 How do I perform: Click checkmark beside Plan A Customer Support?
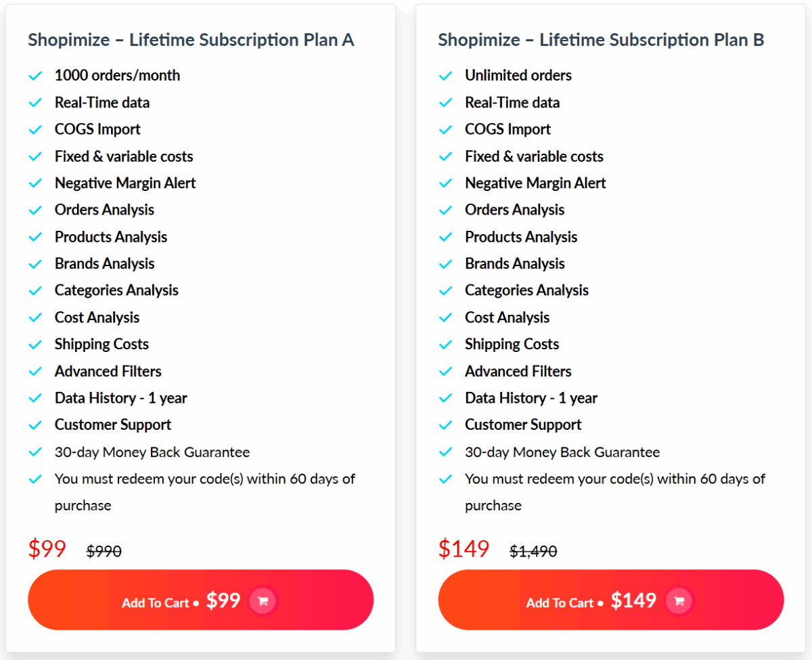pos(35,425)
